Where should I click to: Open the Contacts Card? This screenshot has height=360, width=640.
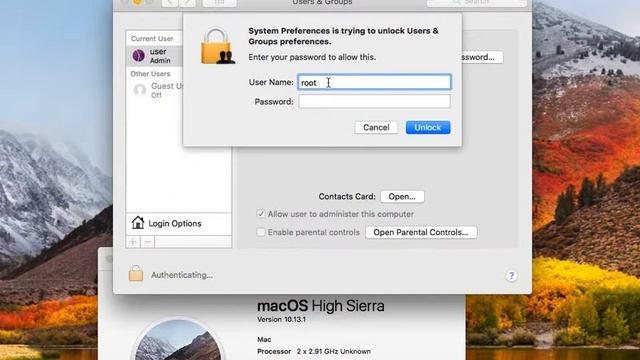click(402, 196)
